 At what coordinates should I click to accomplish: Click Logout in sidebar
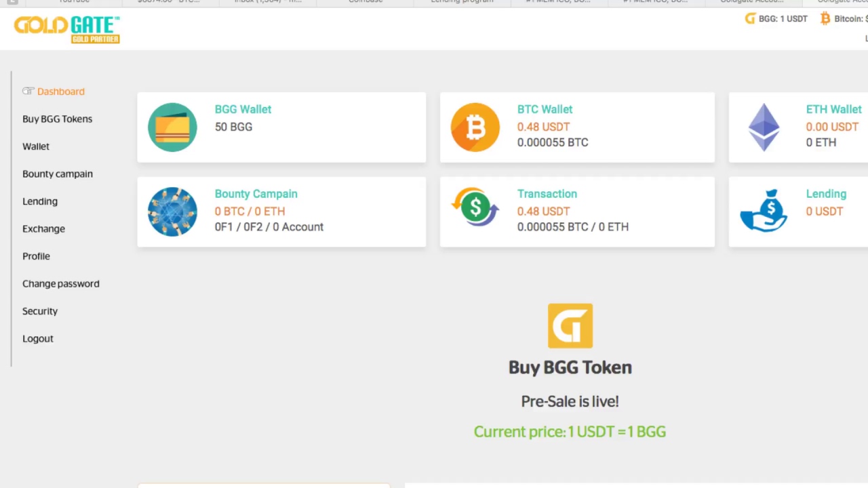point(38,339)
